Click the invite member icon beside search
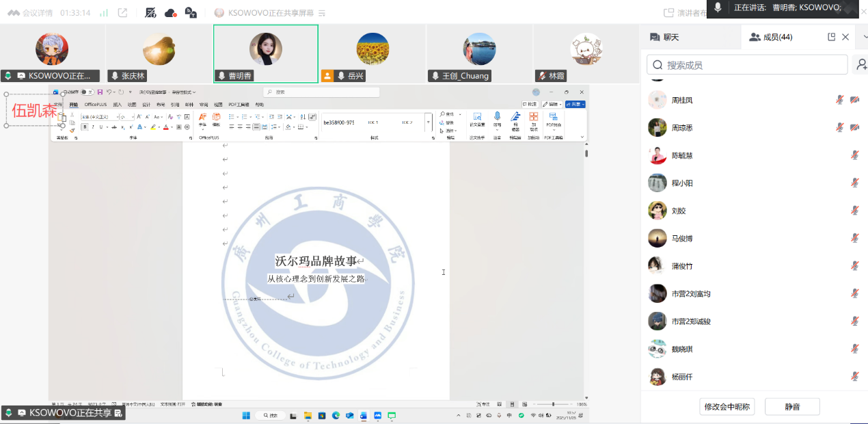Viewport: 868px width, 424px height. pos(861,65)
